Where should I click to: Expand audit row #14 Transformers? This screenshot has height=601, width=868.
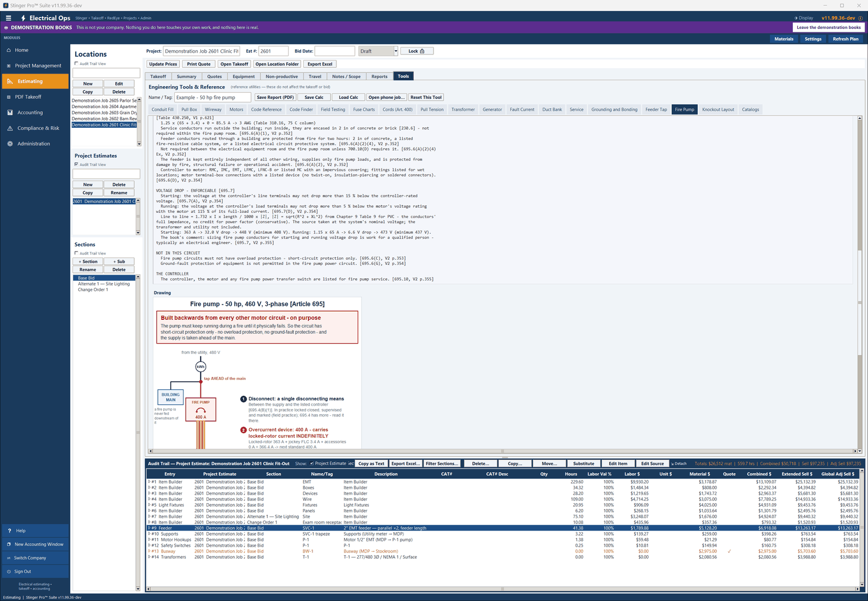[x=149, y=557]
